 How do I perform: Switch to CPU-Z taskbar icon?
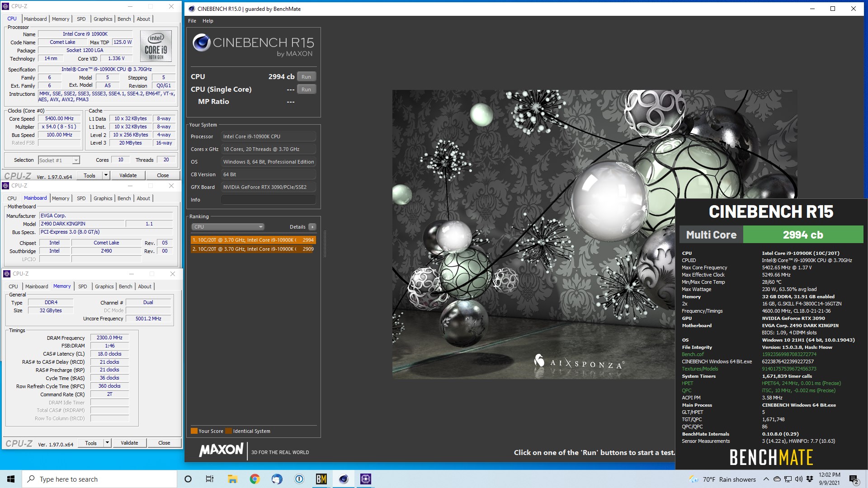point(366,479)
